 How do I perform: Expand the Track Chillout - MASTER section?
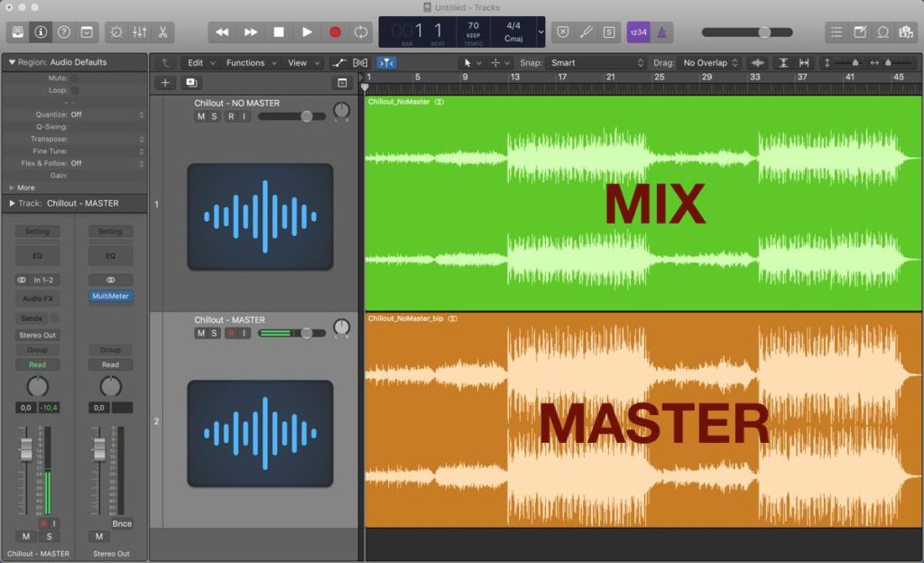[x=11, y=203]
